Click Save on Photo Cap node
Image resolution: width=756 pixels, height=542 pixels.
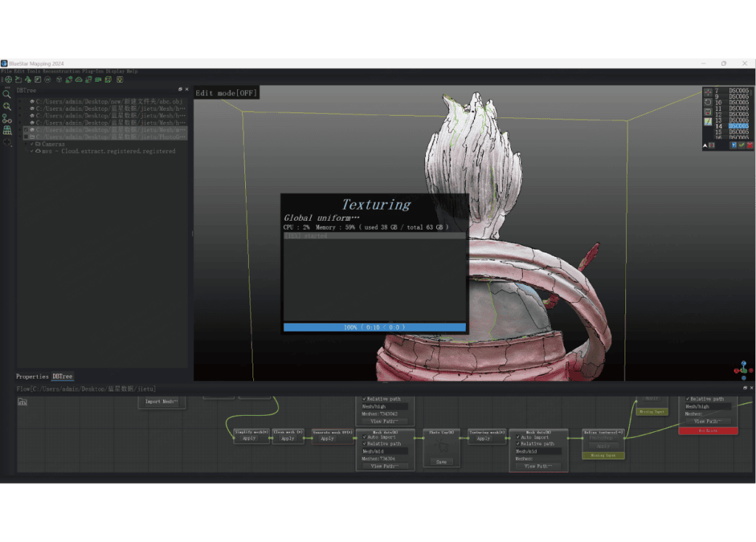pyautogui.click(x=441, y=462)
